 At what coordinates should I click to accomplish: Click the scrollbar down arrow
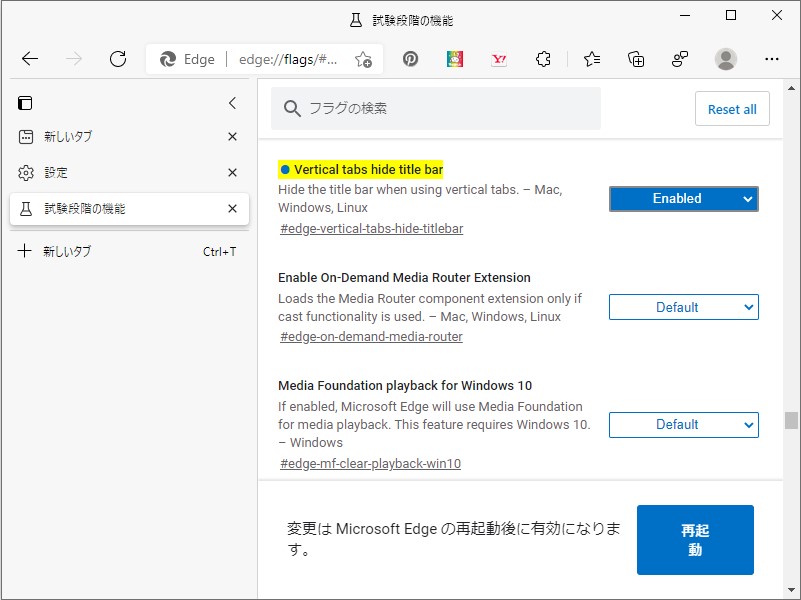791,591
